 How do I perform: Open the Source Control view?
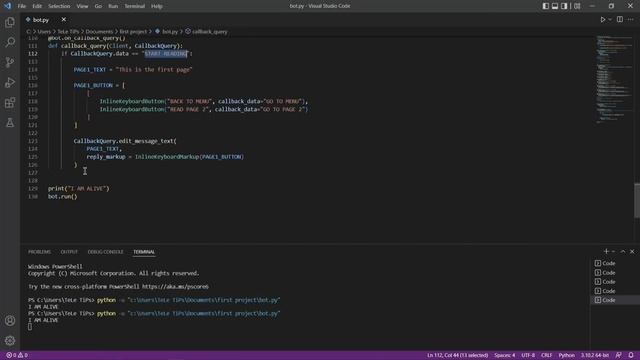pos(10,62)
